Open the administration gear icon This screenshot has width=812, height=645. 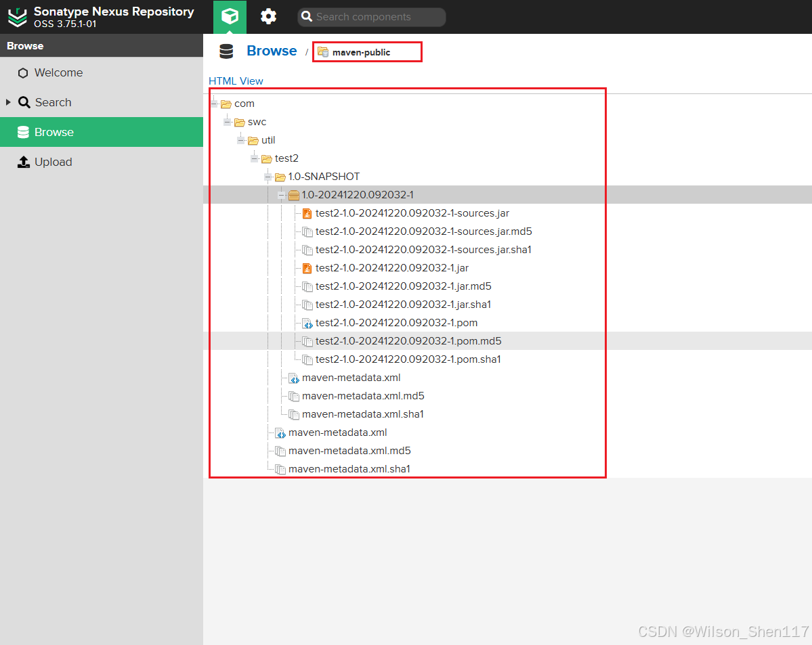268,16
